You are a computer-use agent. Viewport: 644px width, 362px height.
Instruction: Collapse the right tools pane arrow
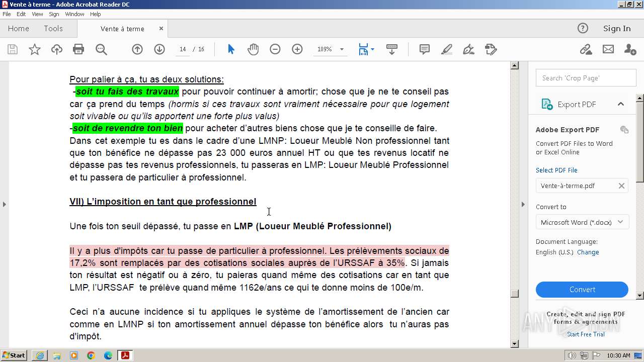[x=523, y=204]
